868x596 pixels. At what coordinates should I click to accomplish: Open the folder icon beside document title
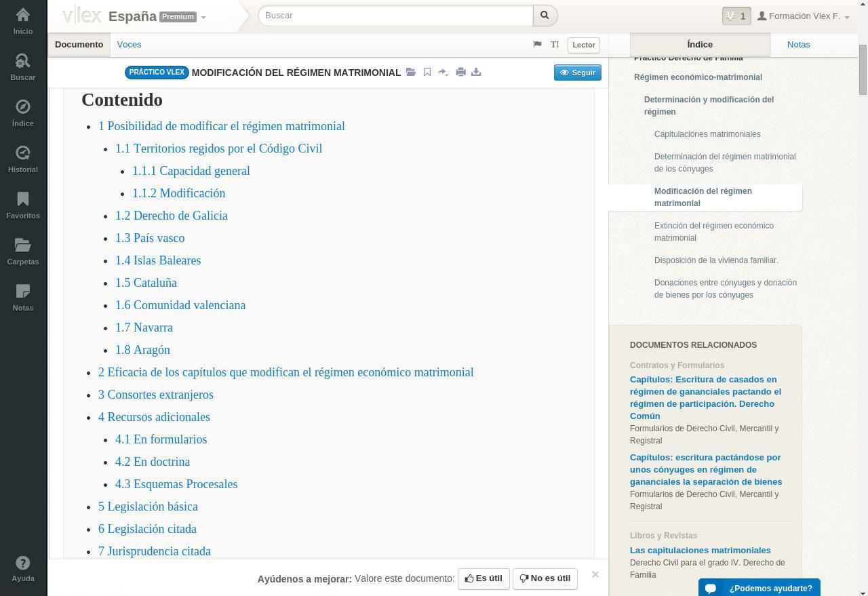[411, 72]
